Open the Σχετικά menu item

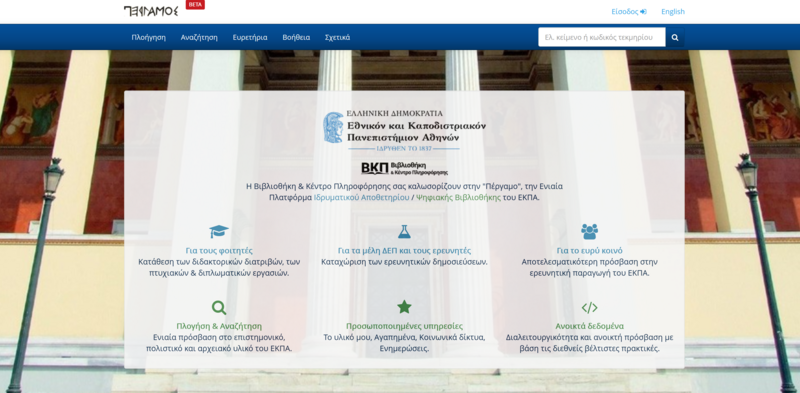[337, 37]
